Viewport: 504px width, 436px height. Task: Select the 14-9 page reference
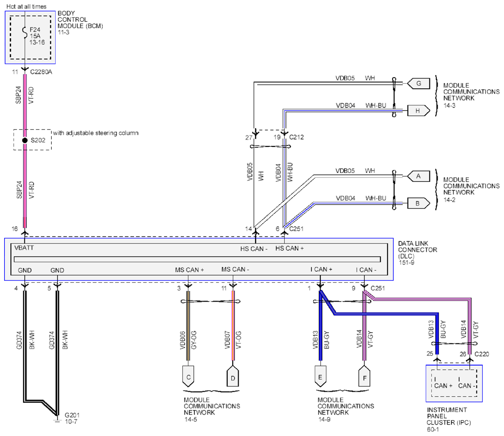(x=324, y=419)
